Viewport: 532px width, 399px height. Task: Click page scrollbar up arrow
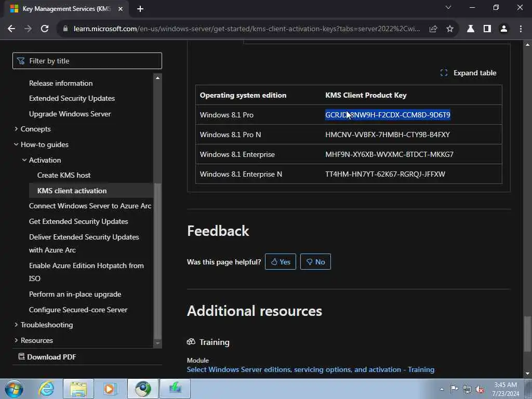[x=527, y=45]
